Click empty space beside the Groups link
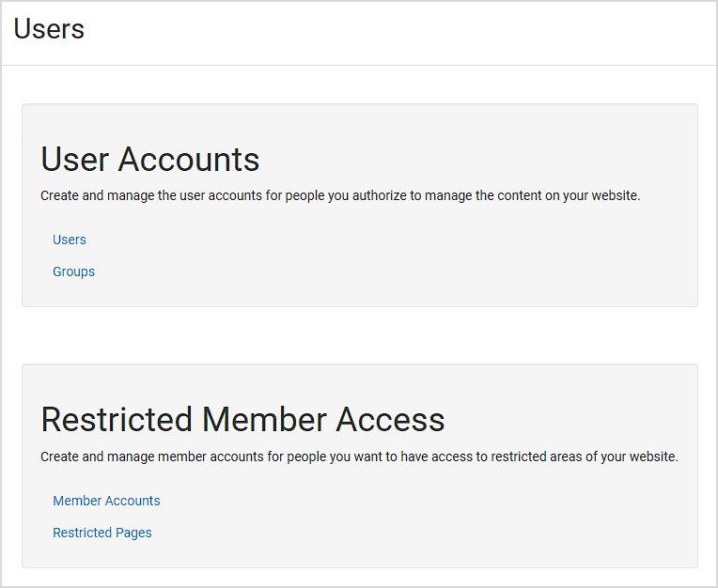 [367, 271]
